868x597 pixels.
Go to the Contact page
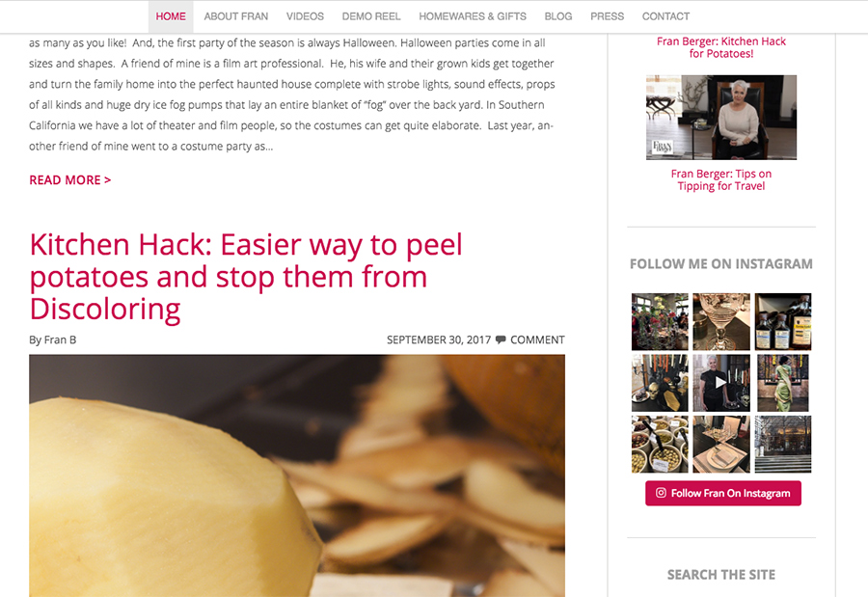(665, 16)
